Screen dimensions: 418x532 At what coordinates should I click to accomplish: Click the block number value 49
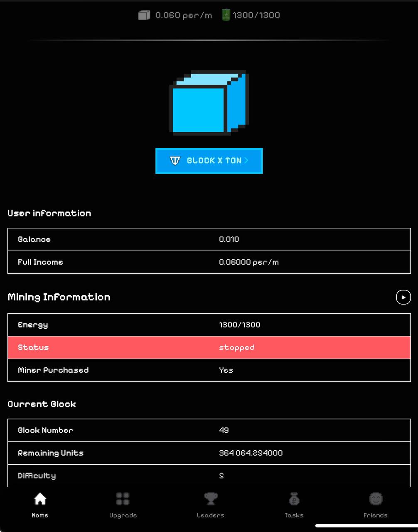pos(224,431)
